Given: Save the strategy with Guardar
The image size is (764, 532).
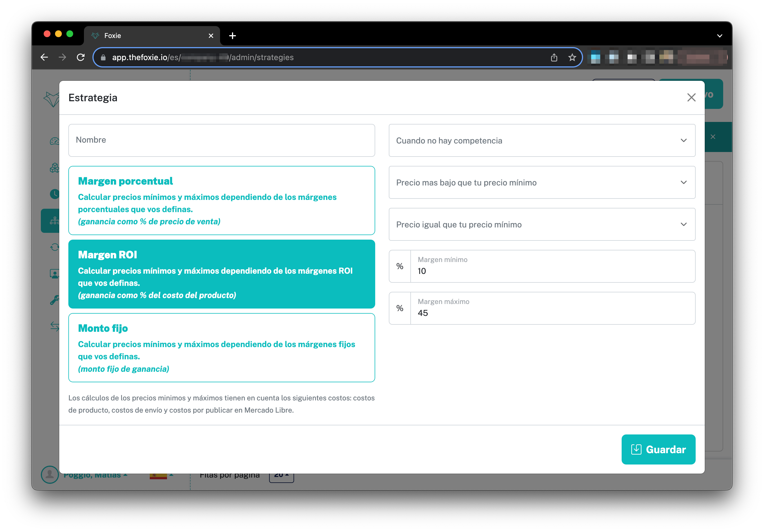Looking at the screenshot, I should point(658,449).
